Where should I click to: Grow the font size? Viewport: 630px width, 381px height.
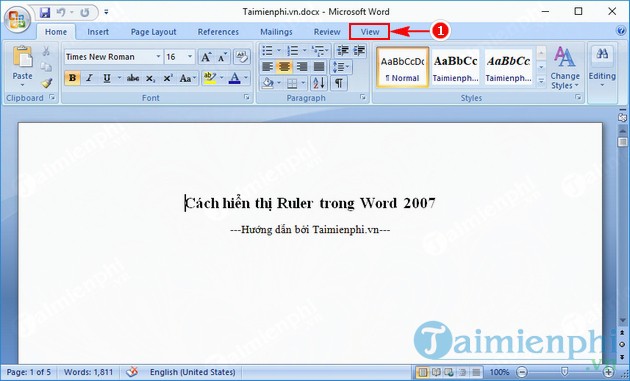(x=206, y=57)
